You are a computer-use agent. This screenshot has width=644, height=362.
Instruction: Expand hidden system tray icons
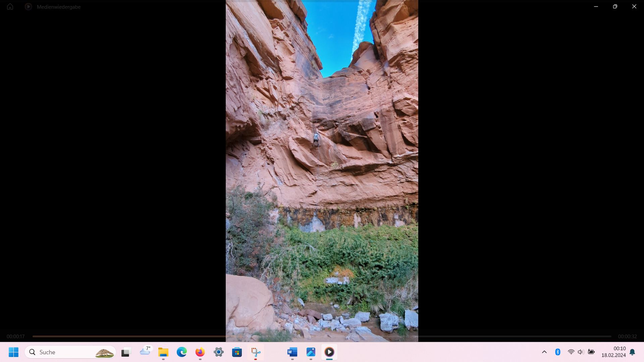pos(544,352)
